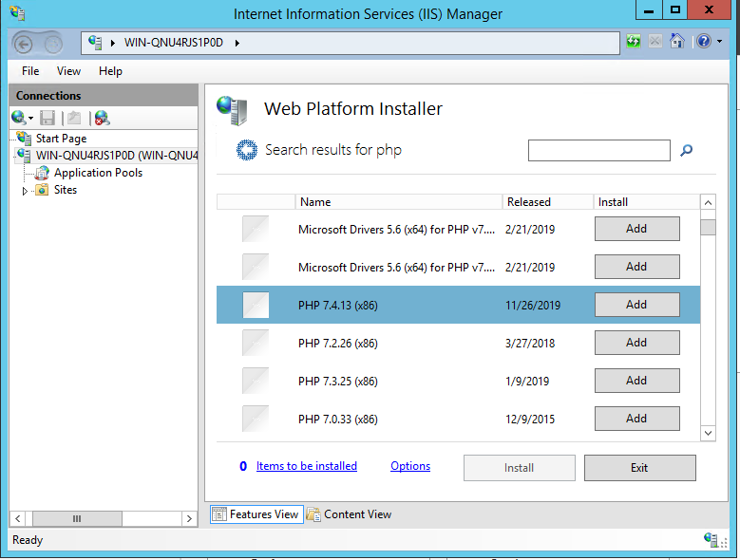This screenshot has width=740, height=560.
Task: Open the Options link
Action: pos(410,466)
